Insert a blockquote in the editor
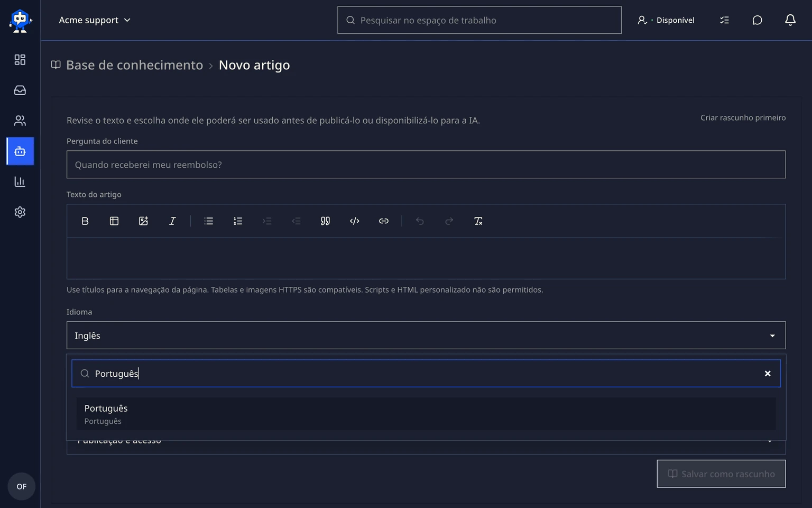This screenshot has height=508, width=812. tap(326, 221)
